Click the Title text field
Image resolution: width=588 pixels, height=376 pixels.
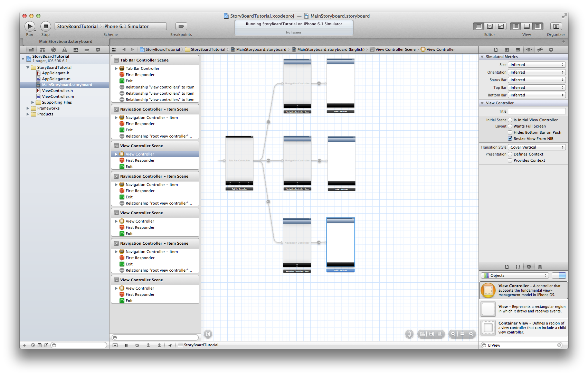coord(537,111)
